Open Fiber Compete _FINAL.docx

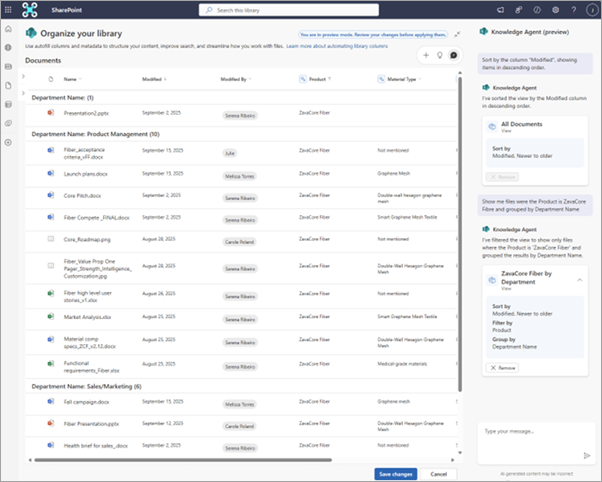click(96, 217)
